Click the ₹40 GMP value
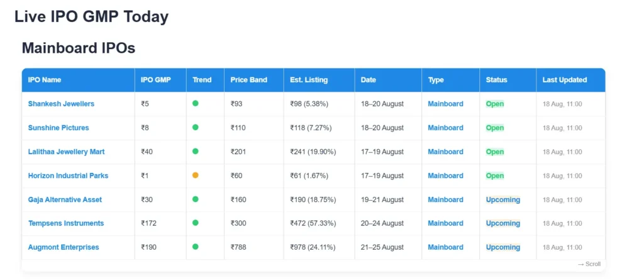Image resolution: width=644 pixels, height=280 pixels. click(147, 152)
